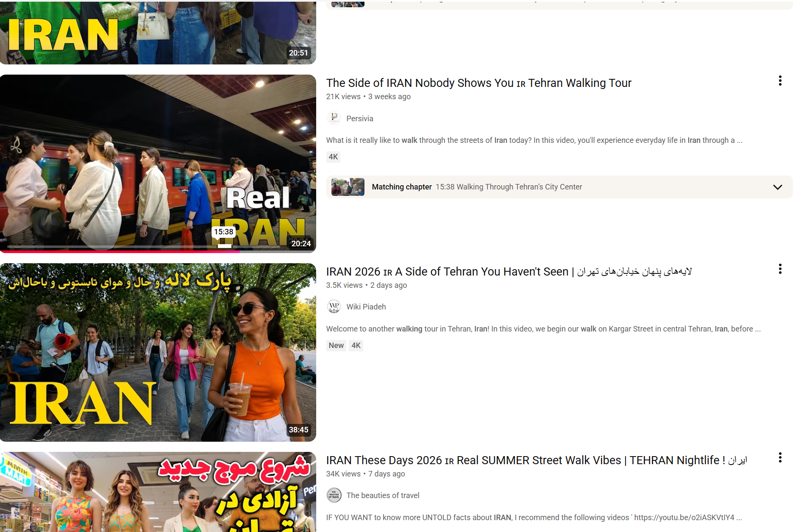Click the New badge under Wiki Piadeh video
The image size is (804, 532).
tap(336, 345)
